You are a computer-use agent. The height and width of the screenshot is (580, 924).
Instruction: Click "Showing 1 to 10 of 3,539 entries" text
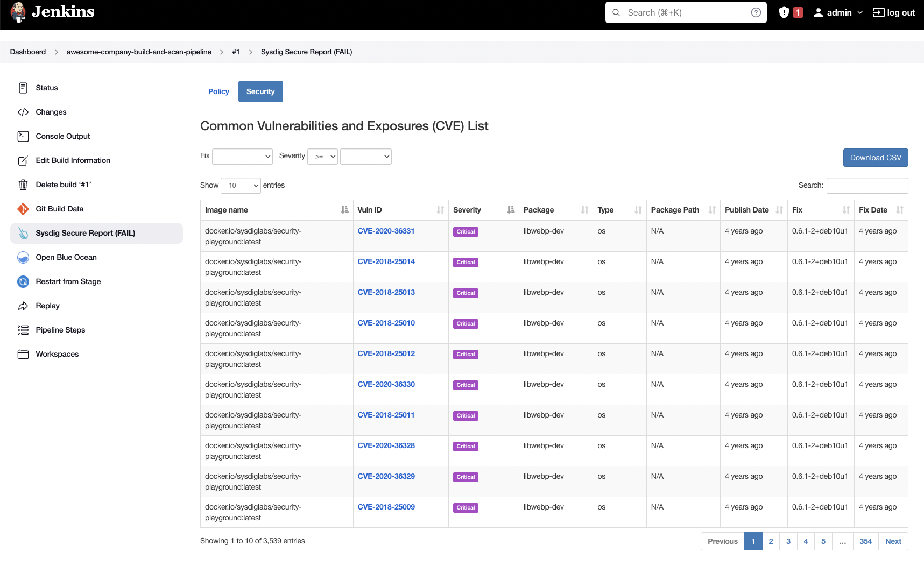point(252,541)
